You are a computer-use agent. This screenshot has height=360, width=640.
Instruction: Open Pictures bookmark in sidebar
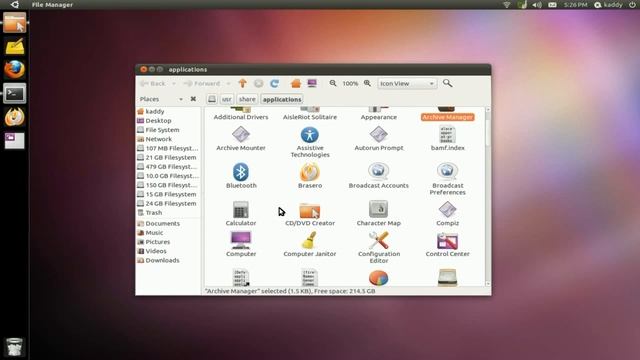click(168, 242)
